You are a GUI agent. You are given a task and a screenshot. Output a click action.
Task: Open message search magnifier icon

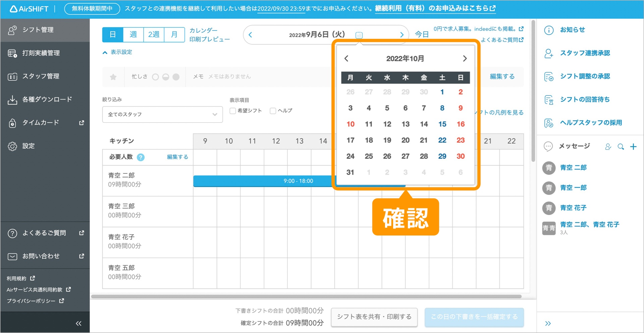click(x=621, y=147)
